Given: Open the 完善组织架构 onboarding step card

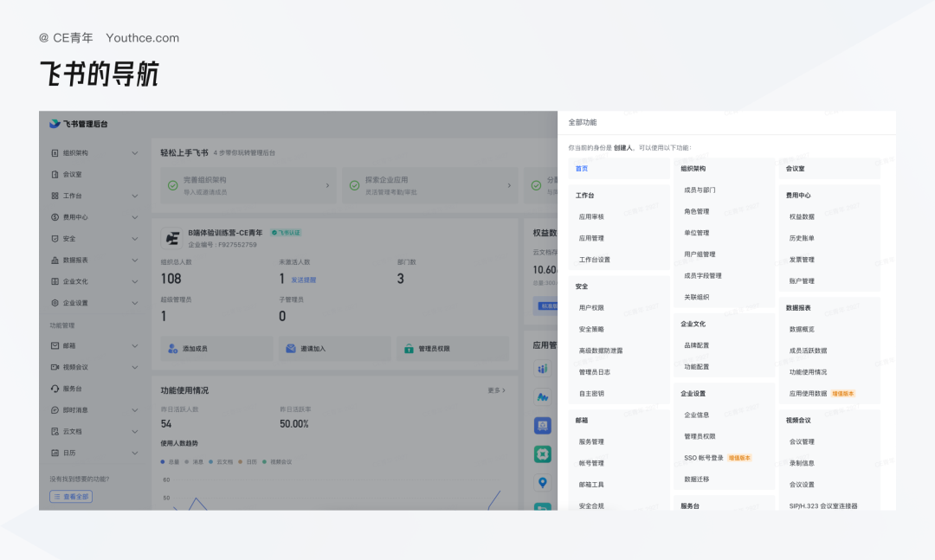Looking at the screenshot, I should click(x=246, y=184).
